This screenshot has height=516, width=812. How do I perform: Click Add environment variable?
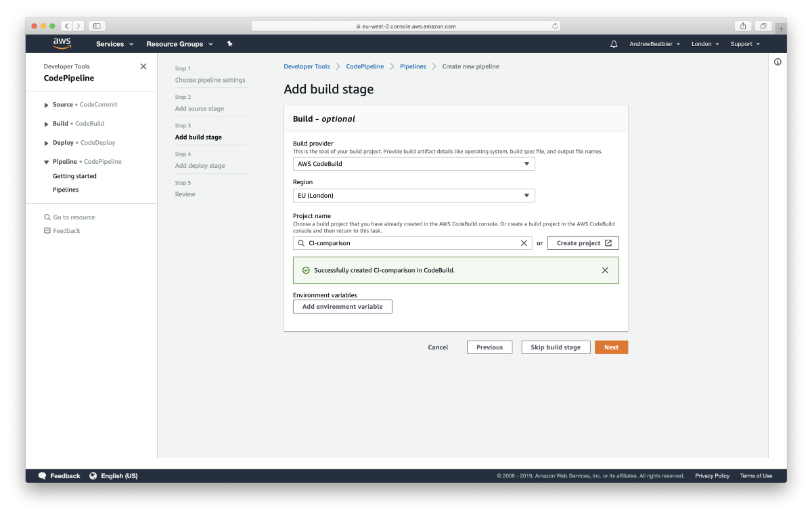click(342, 307)
